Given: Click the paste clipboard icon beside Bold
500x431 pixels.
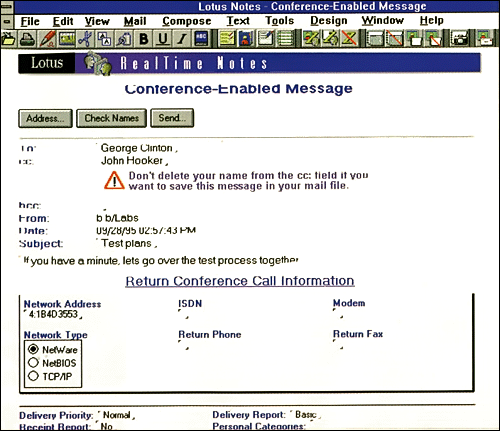Looking at the screenshot, I should click(124, 39).
